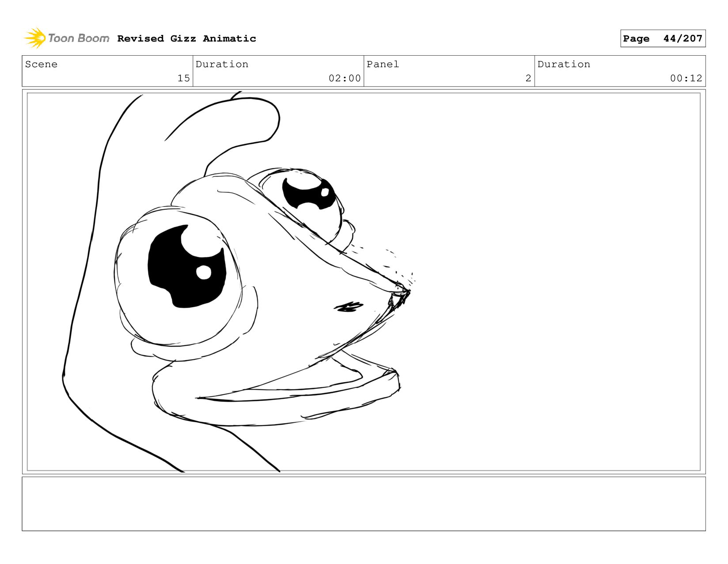Click the 'Scene' label
This screenshot has height=564, width=728.
[x=41, y=64]
